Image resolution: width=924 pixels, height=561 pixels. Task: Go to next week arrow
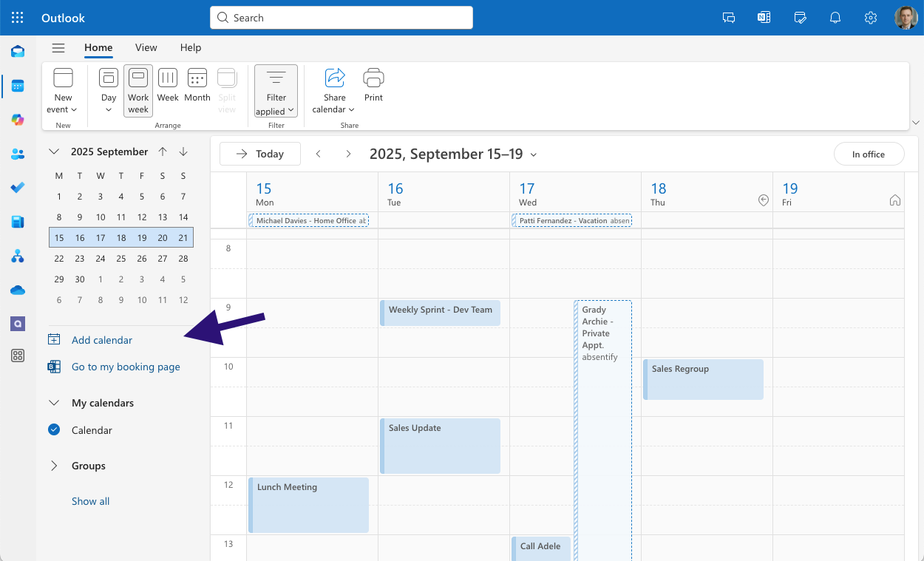pos(348,154)
